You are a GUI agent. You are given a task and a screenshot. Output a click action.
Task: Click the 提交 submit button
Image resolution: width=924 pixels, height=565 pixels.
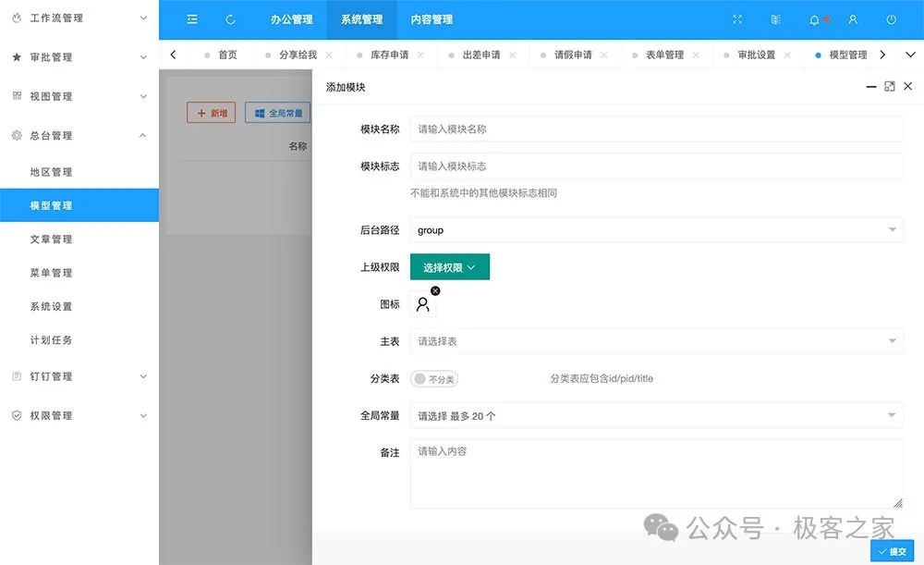point(893,551)
